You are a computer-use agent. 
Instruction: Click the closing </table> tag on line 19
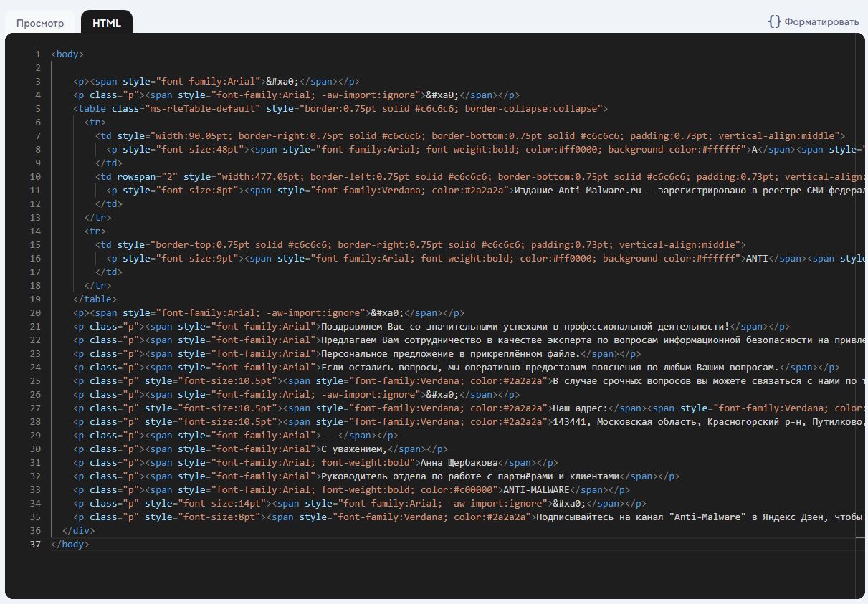95,299
